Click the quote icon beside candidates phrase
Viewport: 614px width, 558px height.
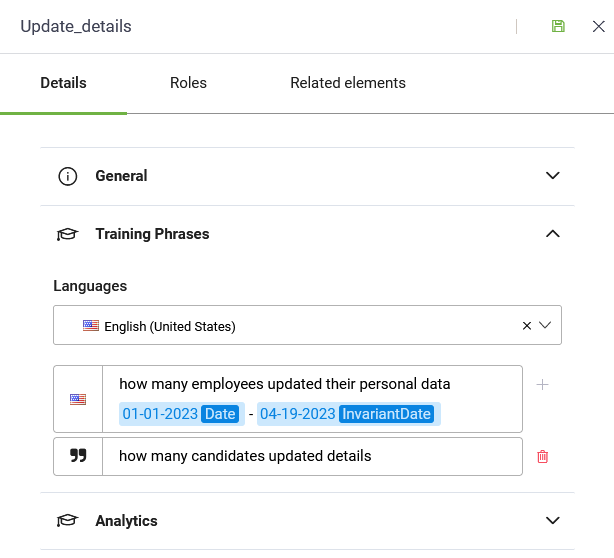pyautogui.click(x=78, y=456)
